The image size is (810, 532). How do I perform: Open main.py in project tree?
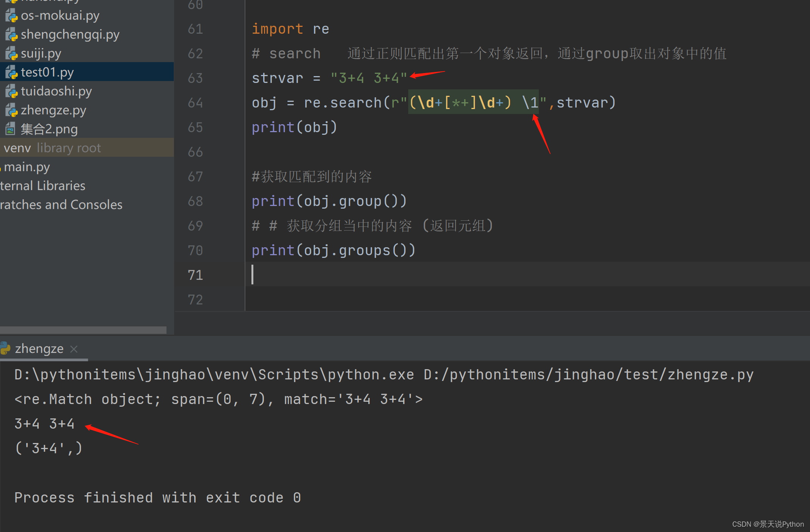[27, 167]
